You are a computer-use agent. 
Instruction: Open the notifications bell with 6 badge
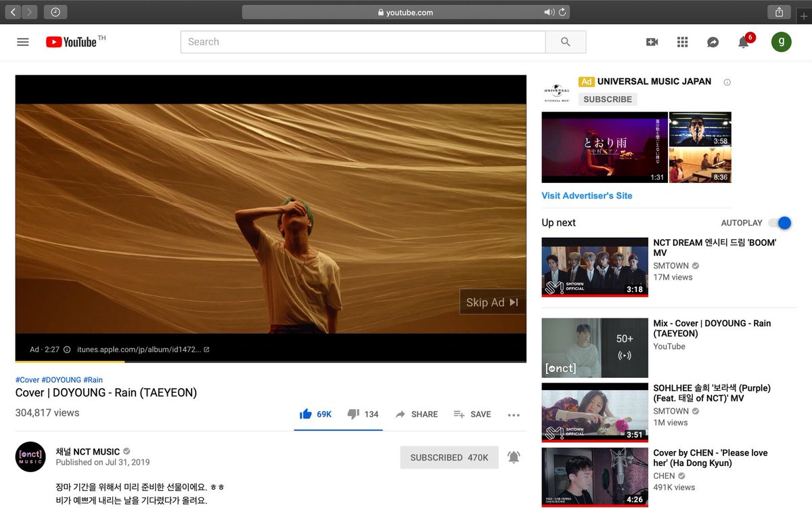[744, 42]
